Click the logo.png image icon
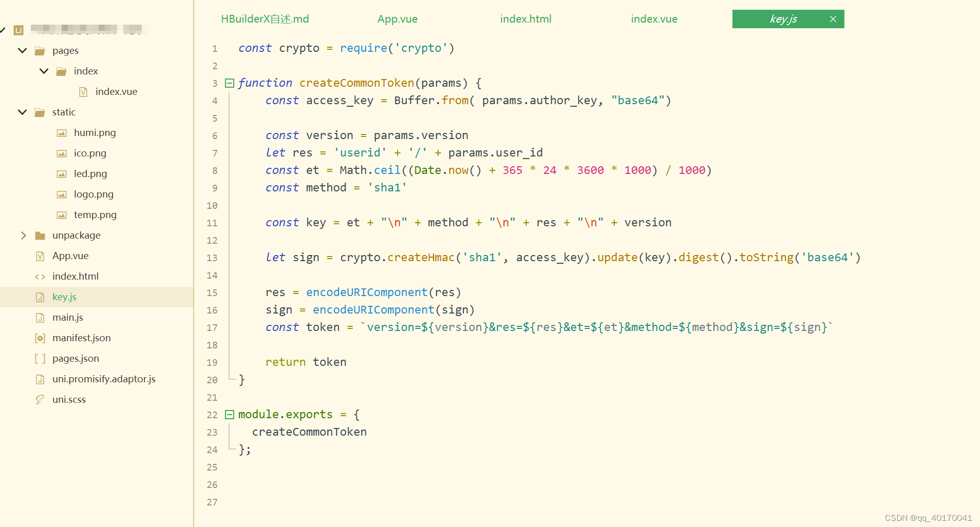Viewport: 980px width, 527px height. click(x=62, y=194)
